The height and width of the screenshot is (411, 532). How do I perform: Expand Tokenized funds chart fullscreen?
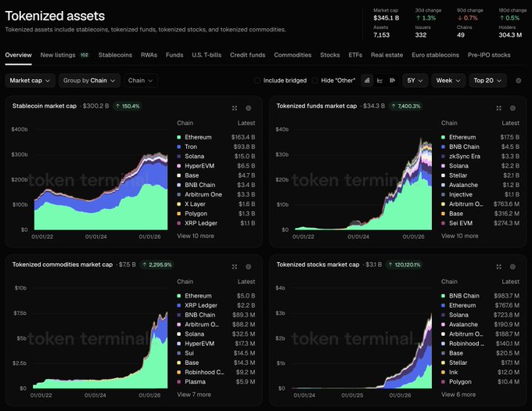click(499, 108)
